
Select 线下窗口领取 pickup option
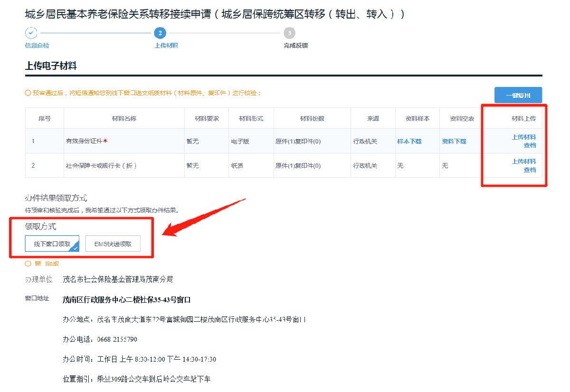[52, 243]
